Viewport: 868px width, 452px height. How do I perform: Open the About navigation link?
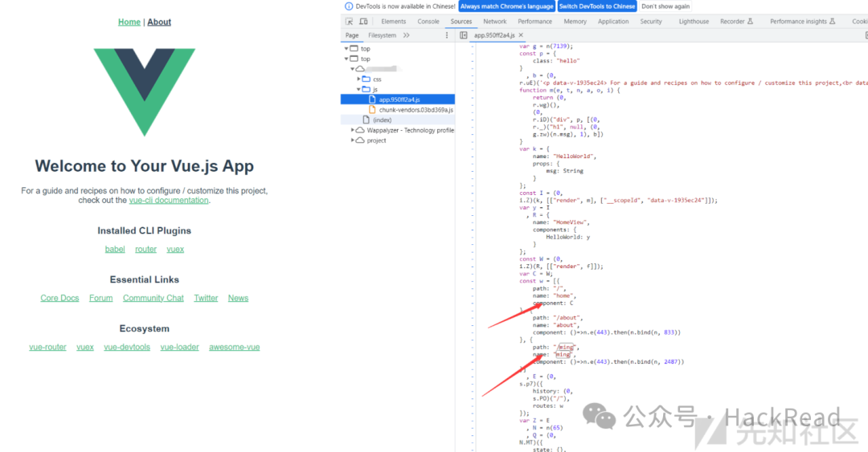[x=159, y=22]
